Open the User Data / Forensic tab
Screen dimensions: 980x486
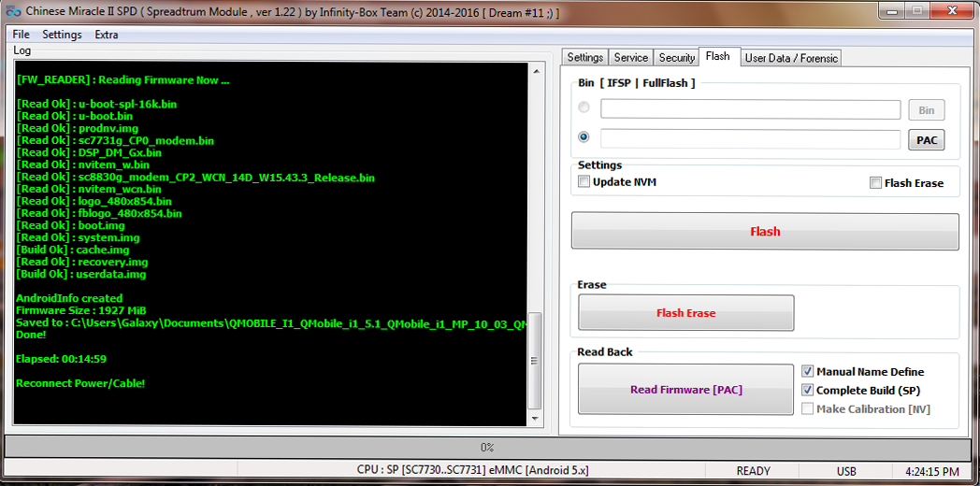[x=792, y=58]
